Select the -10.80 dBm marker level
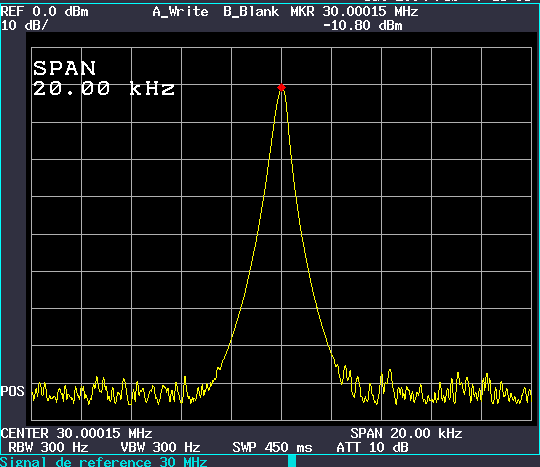 click(x=363, y=25)
